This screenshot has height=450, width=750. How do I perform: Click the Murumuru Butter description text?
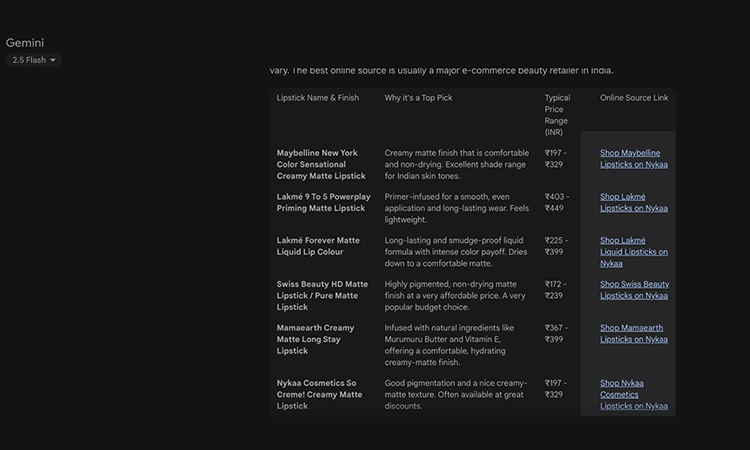450,339
